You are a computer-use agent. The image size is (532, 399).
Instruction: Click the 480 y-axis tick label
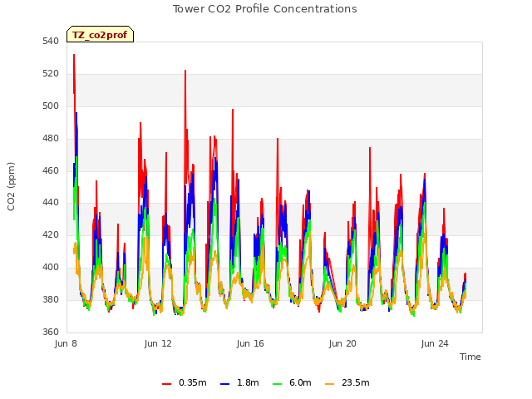[x=51, y=139]
